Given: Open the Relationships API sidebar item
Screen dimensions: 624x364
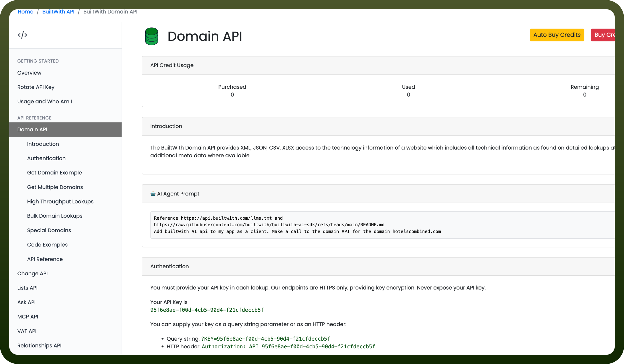Looking at the screenshot, I should coord(39,346).
